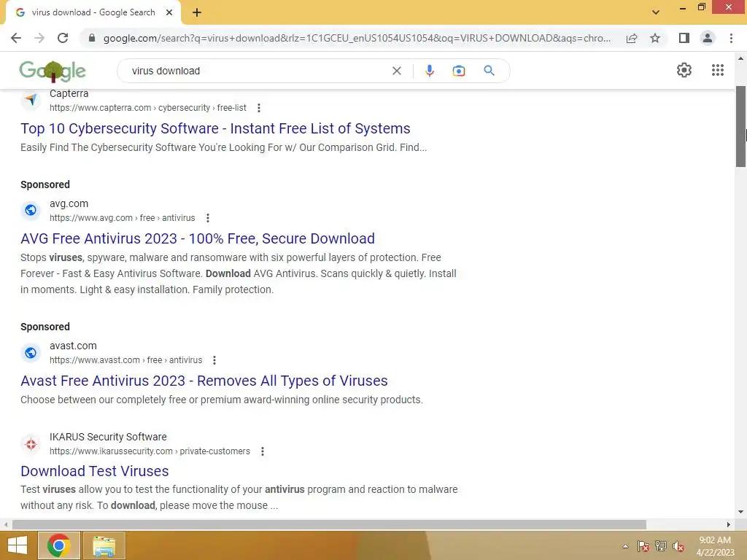
Task: Click the ikarussecurity.com URL breadcrumb
Action: [x=150, y=451]
